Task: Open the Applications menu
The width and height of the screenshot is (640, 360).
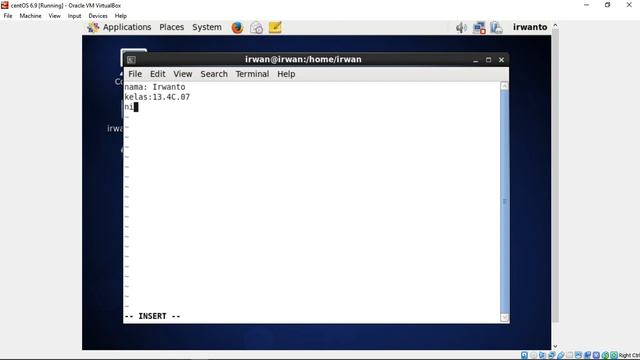Action: 127,27
